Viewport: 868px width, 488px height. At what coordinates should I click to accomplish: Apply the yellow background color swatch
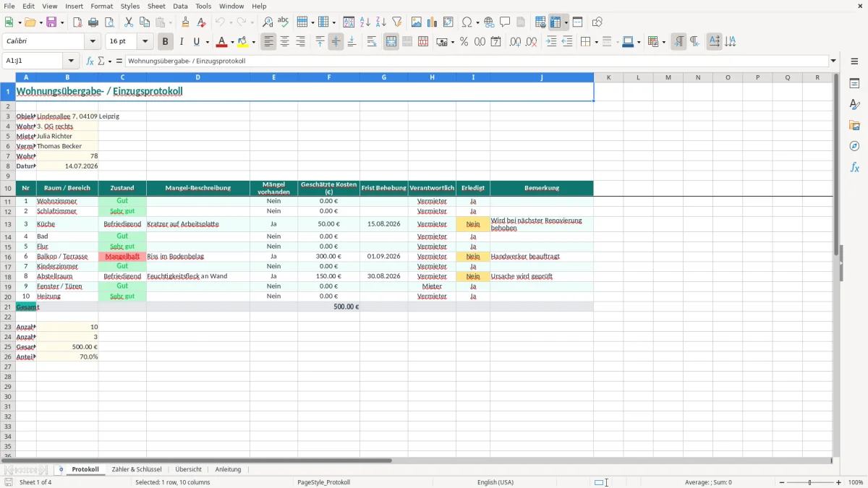tap(243, 42)
